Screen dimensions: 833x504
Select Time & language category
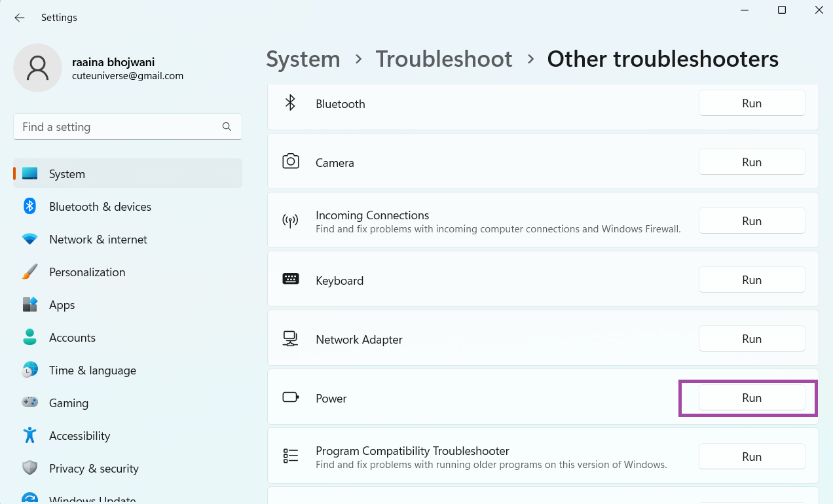tap(92, 370)
